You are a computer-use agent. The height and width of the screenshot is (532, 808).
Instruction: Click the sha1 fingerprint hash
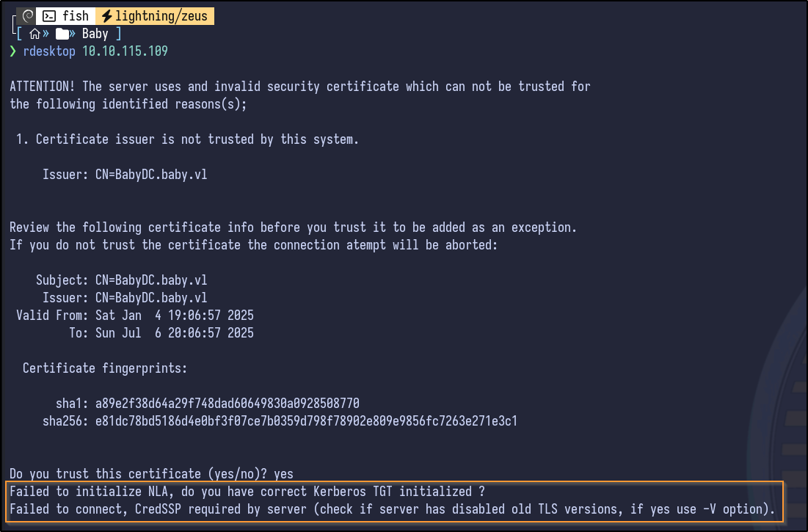(x=228, y=404)
